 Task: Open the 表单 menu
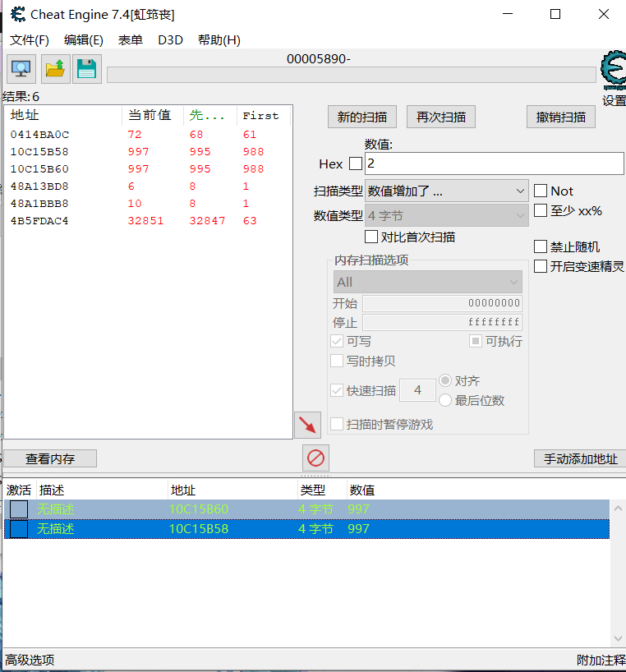(131, 40)
